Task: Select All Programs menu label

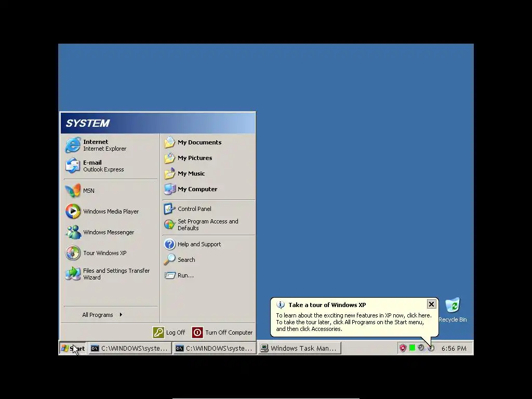Action: (x=97, y=315)
